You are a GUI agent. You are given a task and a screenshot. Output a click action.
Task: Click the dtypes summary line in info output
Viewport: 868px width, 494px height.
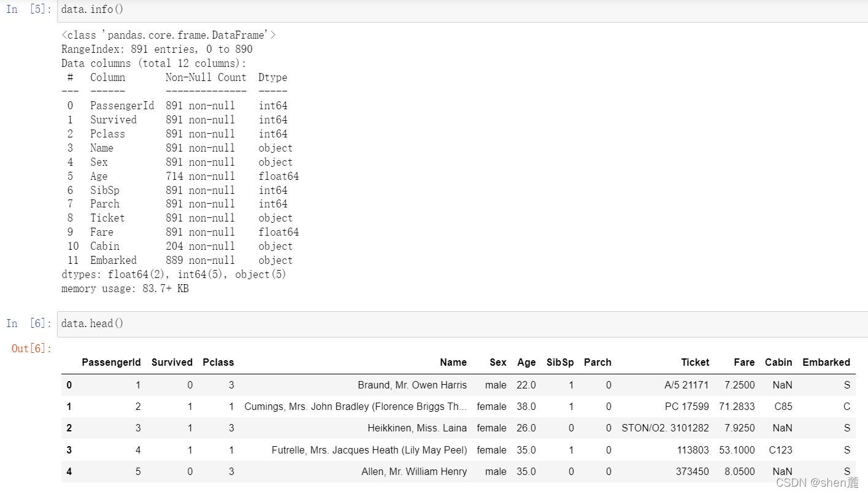(174, 274)
